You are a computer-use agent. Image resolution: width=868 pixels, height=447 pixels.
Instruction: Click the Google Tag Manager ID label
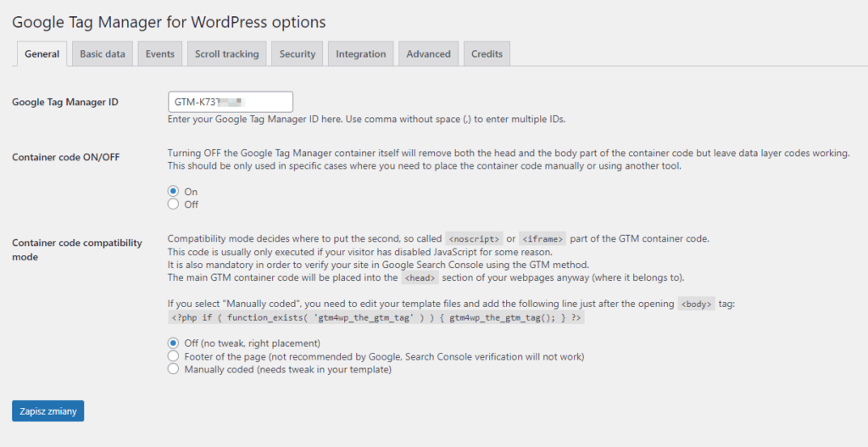coord(65,102)
